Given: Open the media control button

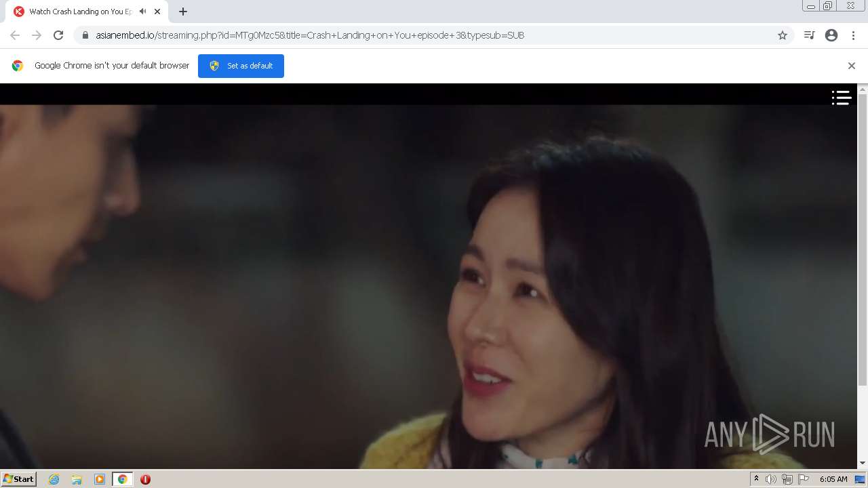Looking at the screenshot, I should coord(809,35).
